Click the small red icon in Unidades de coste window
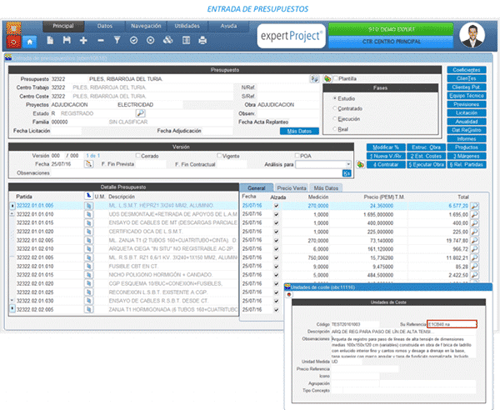This screenshot has height=410, width=500. click(289, 295)
